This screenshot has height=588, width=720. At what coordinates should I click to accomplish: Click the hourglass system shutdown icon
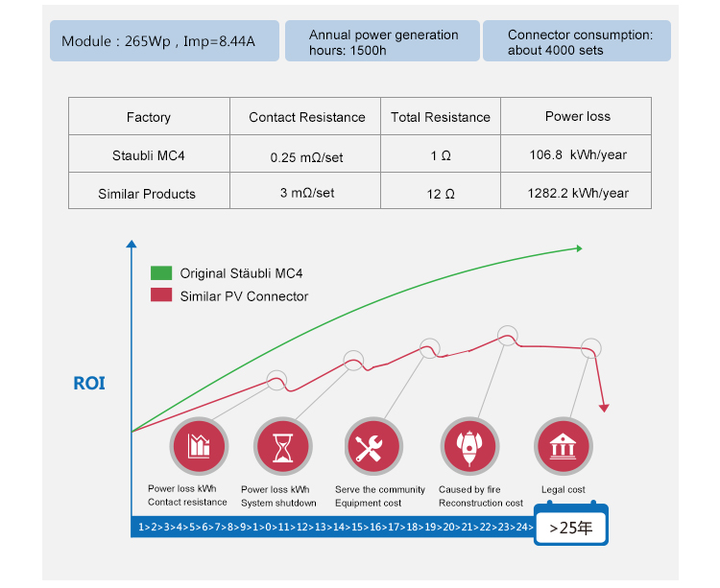[x=283, y=447]
